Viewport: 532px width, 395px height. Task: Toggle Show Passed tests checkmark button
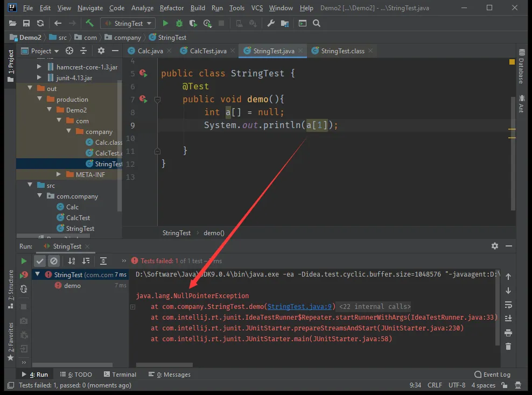click(x=40, y=261)
